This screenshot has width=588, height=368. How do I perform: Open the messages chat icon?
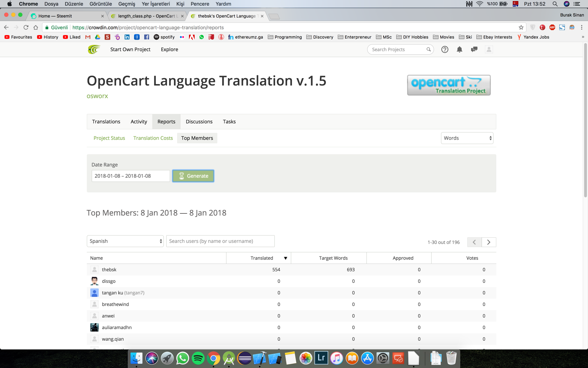(474, 49)
